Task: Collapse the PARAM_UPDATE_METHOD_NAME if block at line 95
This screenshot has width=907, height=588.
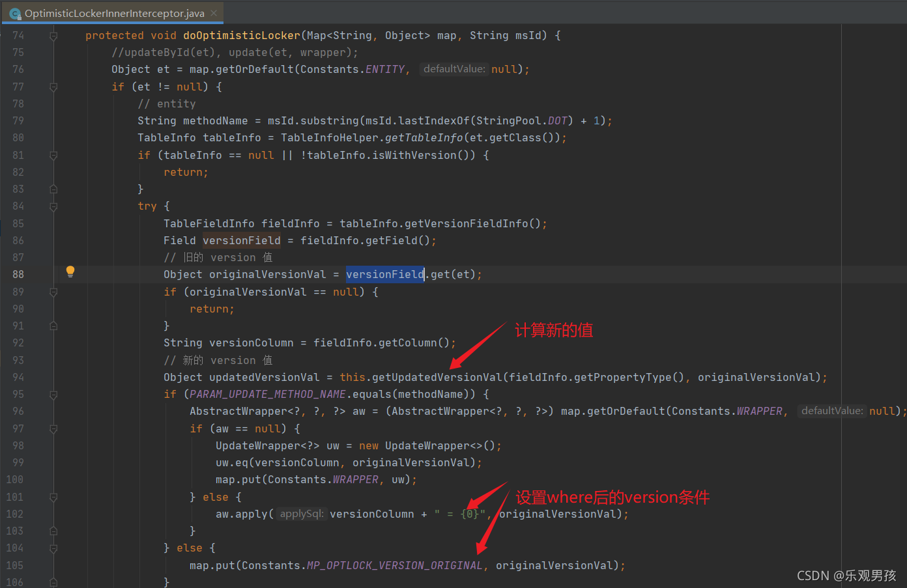Action: coord(53,395)
